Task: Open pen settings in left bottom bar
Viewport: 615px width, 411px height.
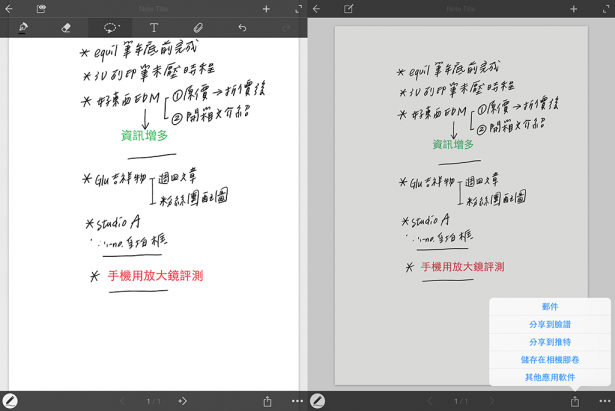Action: (x=10, y=401)
